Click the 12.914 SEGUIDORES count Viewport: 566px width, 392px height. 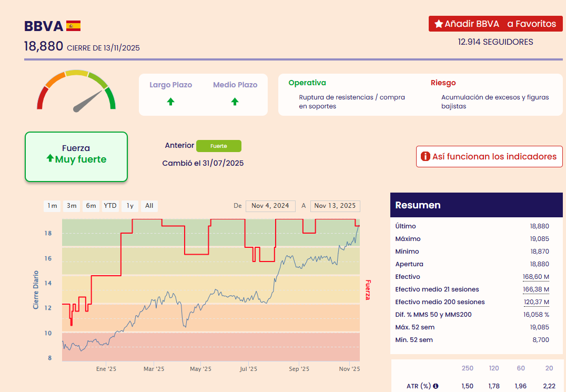click(x=496, y=42)
